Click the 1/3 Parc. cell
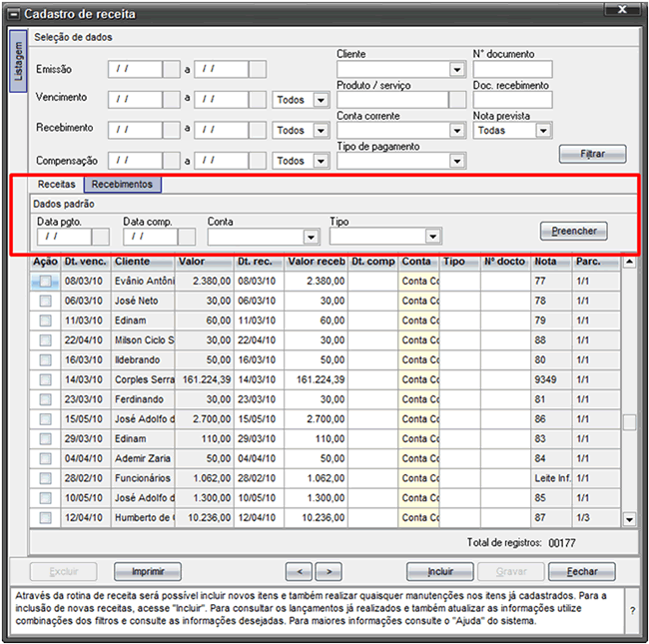Image resolution: width=649 pixels, height=644 pixels. tap(596, 518)
